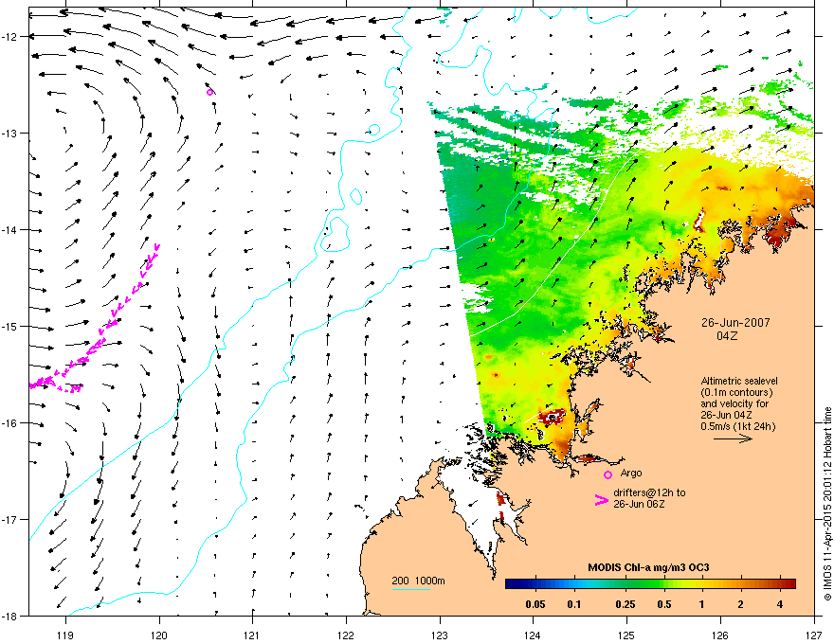Click longitude axis label 122

point(346,635)
